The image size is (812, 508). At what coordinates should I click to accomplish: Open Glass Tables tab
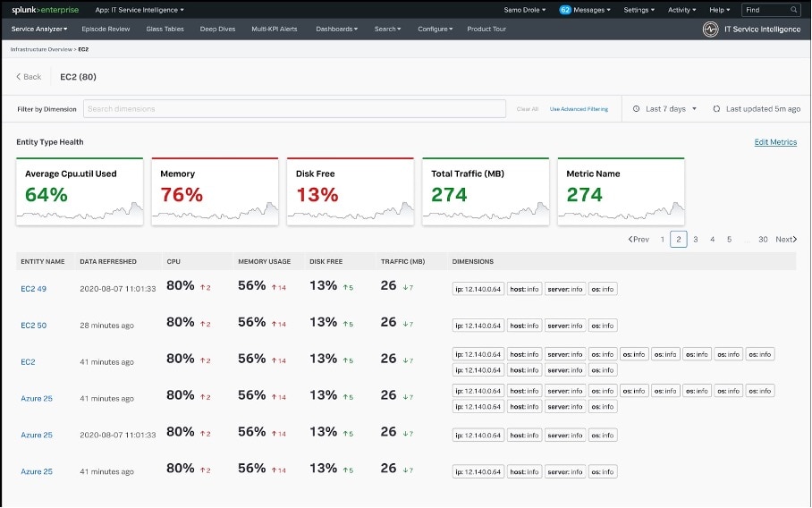(x=165, y=29)
